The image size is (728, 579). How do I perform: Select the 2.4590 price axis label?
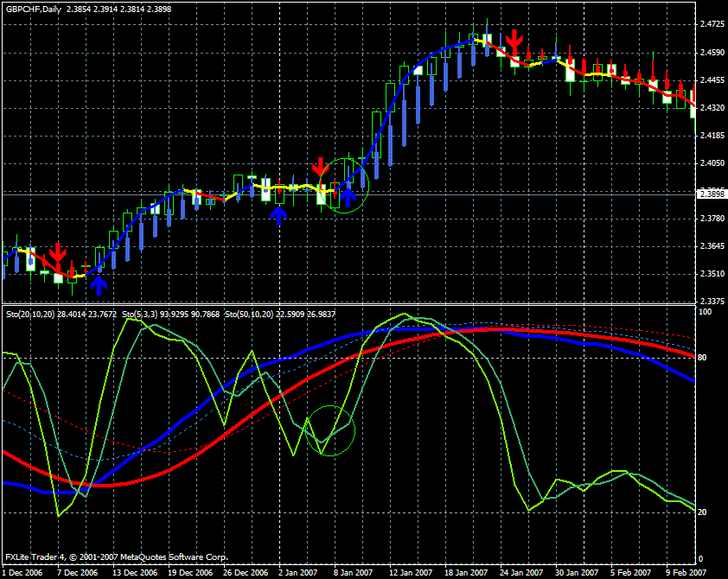(x=712, y=53)
